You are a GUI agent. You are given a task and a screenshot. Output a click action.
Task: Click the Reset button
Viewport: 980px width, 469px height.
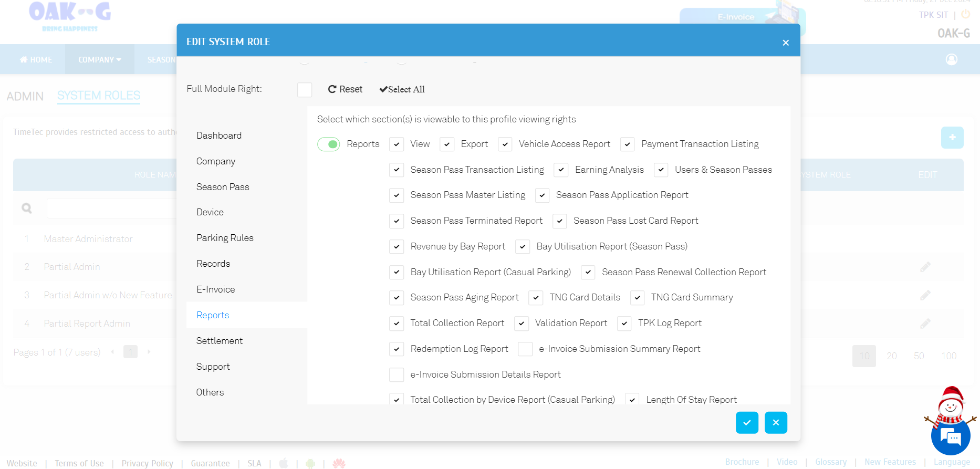pyautogui.click(x=345, y=90)
